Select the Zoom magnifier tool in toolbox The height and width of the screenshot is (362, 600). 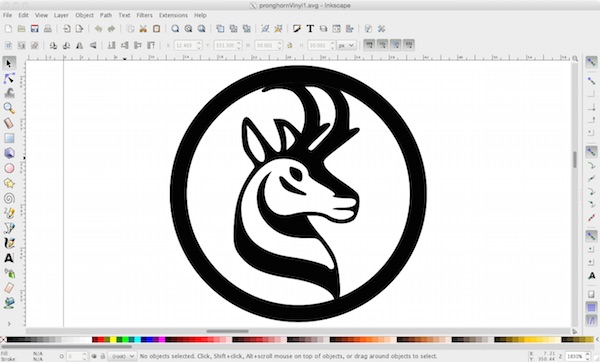(x=9, y=108)
